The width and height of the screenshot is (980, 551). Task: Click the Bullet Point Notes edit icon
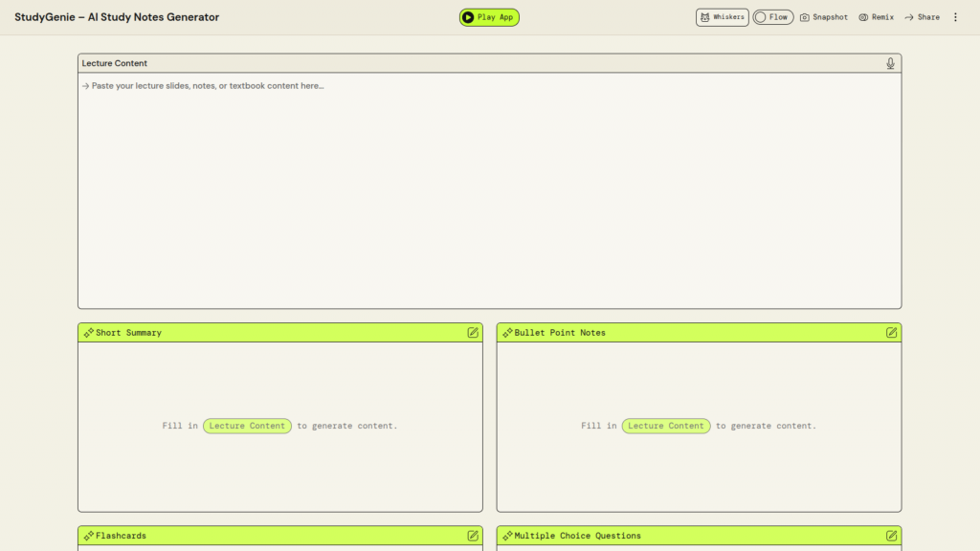point(891,333)
